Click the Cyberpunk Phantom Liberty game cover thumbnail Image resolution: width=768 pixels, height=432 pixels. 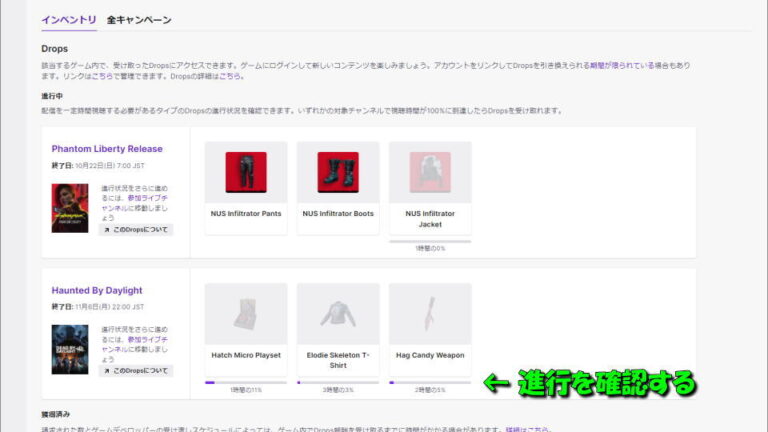coord(70,208)
